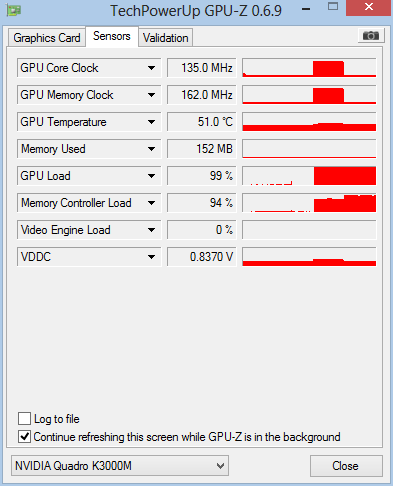Click the Close button
Image resolution: width=393 pixels, height=486 pixels.
pyautogui.click(x=346, y=466)
